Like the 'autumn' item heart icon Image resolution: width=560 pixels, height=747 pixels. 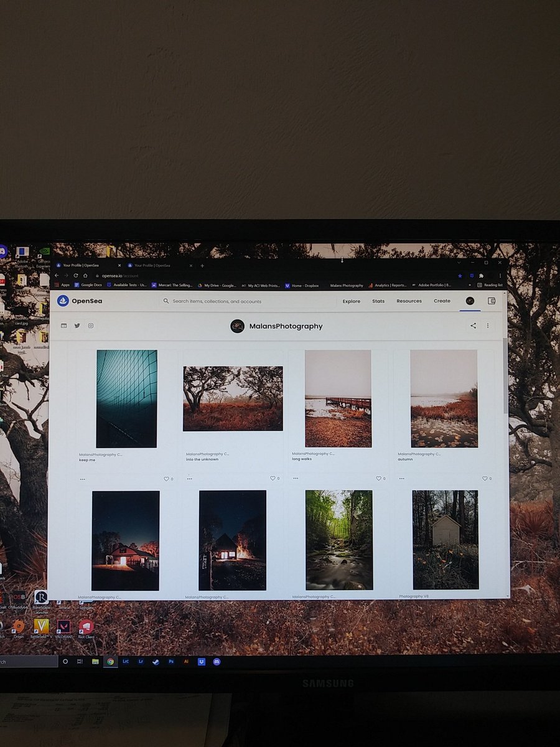coord(485,478)
